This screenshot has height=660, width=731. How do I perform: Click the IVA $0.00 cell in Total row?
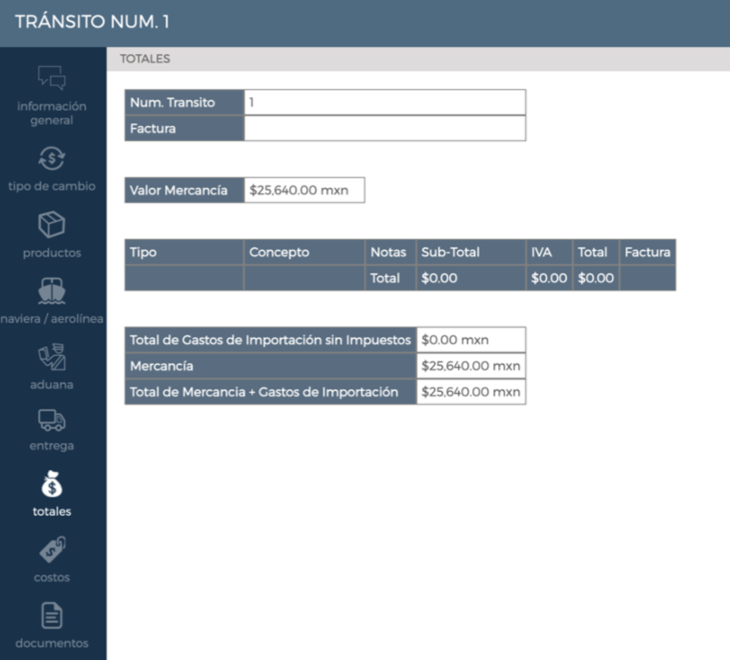(549, 278)
